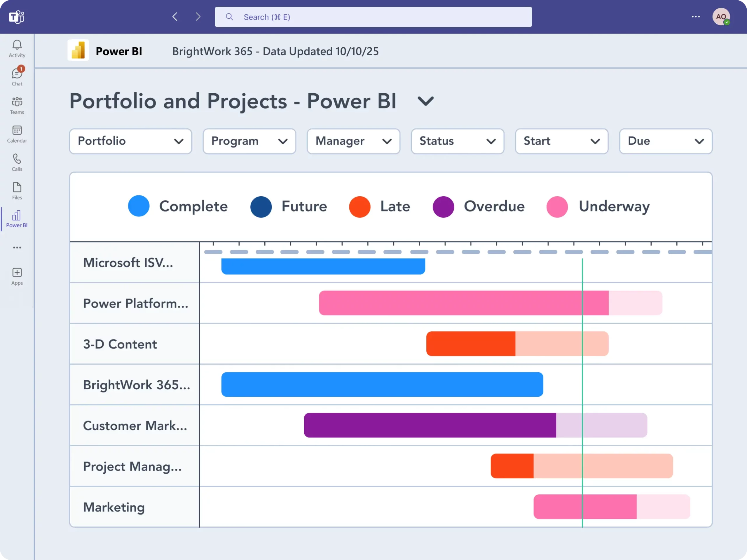The width and height of the screenshot is (747, 560).
Task: Click in the Search input field
Action: point(373,17)
